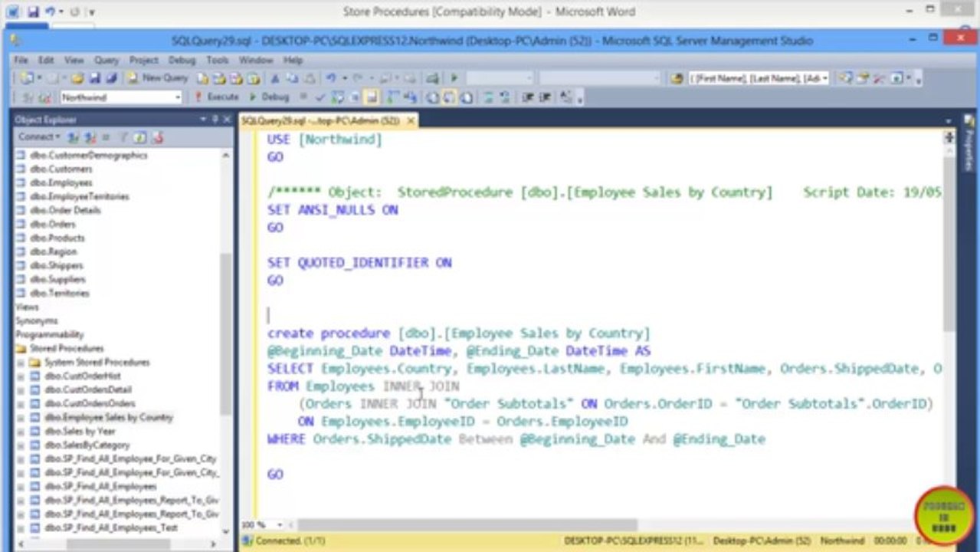The height and width of the screenshot is (552, 980).
Task: Close the SQLQuery29.sql tab
Action: [411, 120]
